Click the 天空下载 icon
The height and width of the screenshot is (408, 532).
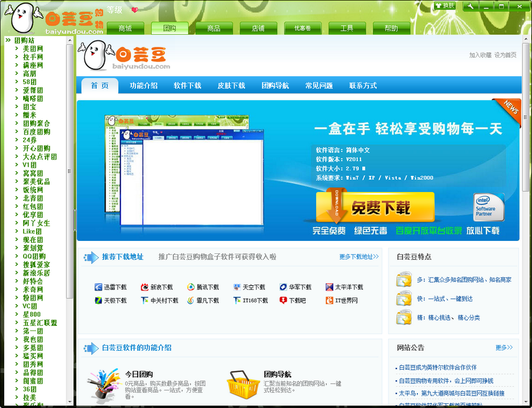coord(237,287)
